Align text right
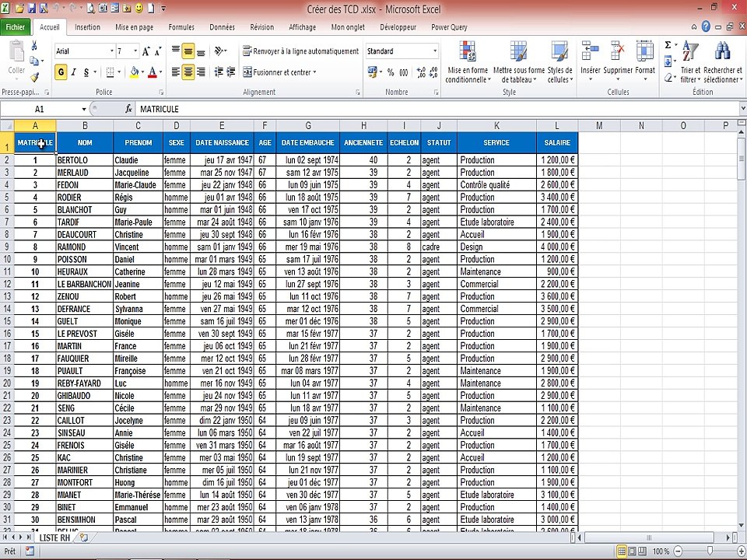Screen dimensions: 747x560 click(201, 72)
